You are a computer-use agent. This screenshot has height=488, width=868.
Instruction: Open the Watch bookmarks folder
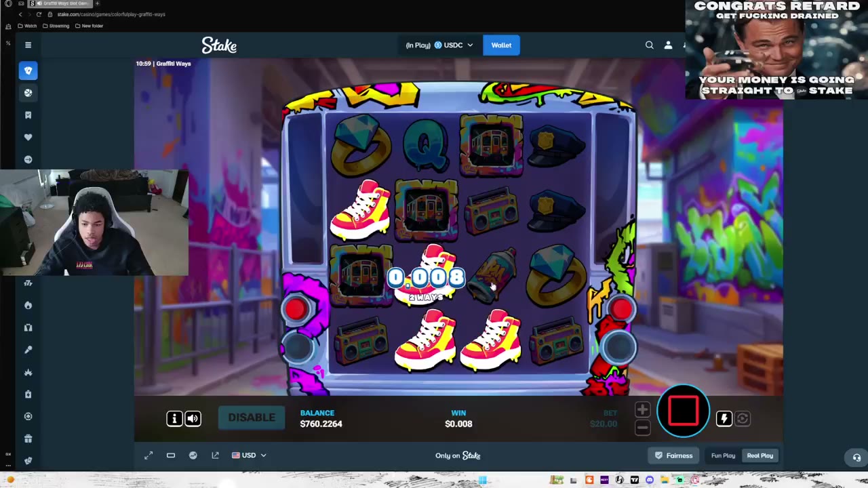pos(26,26)
